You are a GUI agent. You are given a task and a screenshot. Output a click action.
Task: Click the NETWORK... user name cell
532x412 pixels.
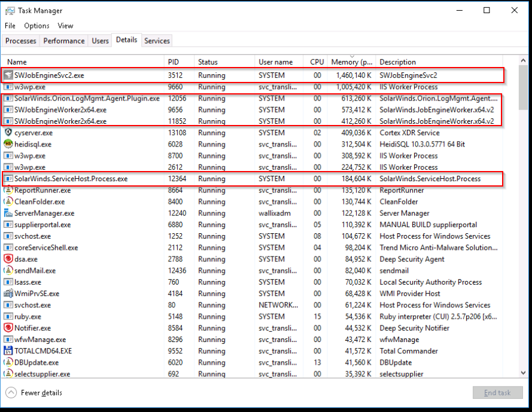tap(278, 305)
